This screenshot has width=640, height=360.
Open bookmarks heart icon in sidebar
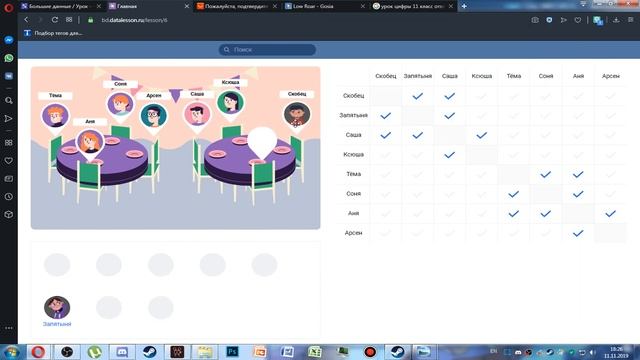point(9,161)
